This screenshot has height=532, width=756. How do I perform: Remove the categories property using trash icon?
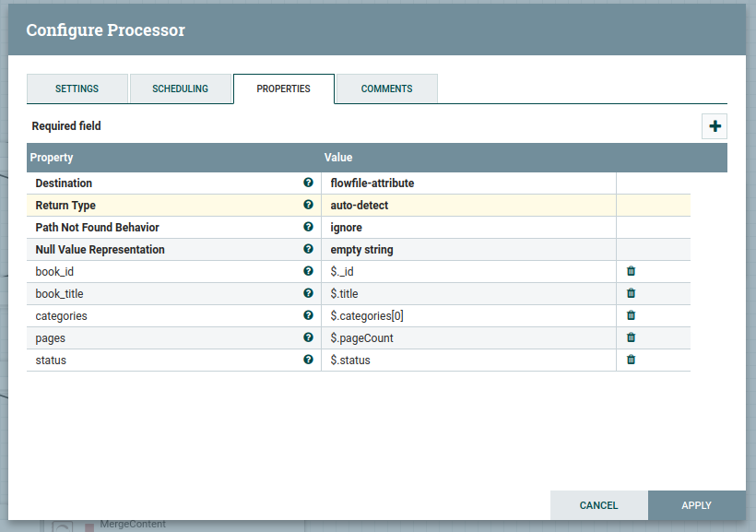coord(631,315)
